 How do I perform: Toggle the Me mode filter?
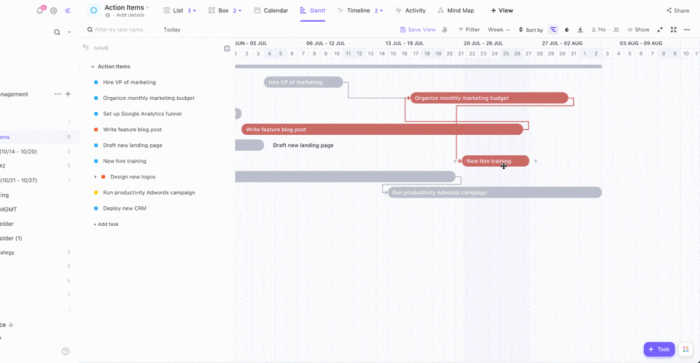coord(599,29)
